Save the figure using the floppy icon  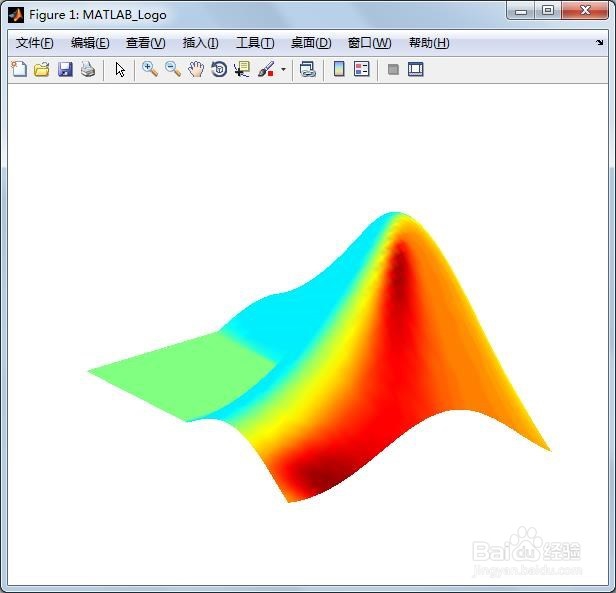pos(65,70)
